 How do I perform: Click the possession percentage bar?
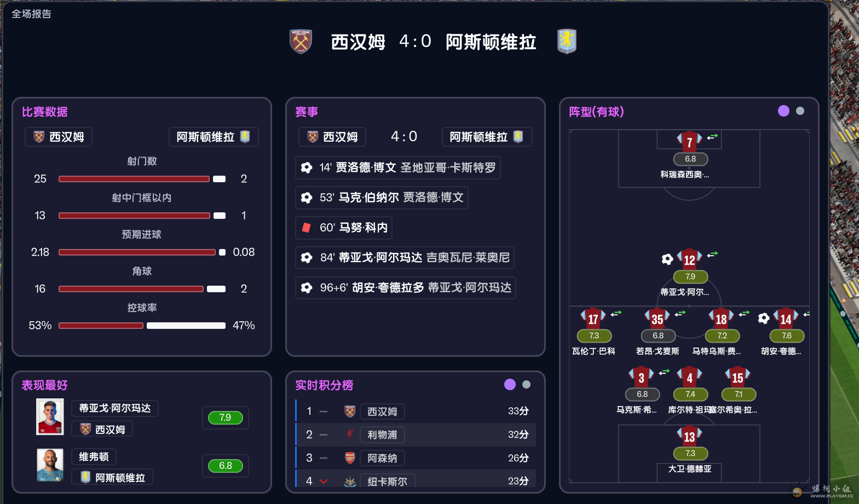coord(142,326)
